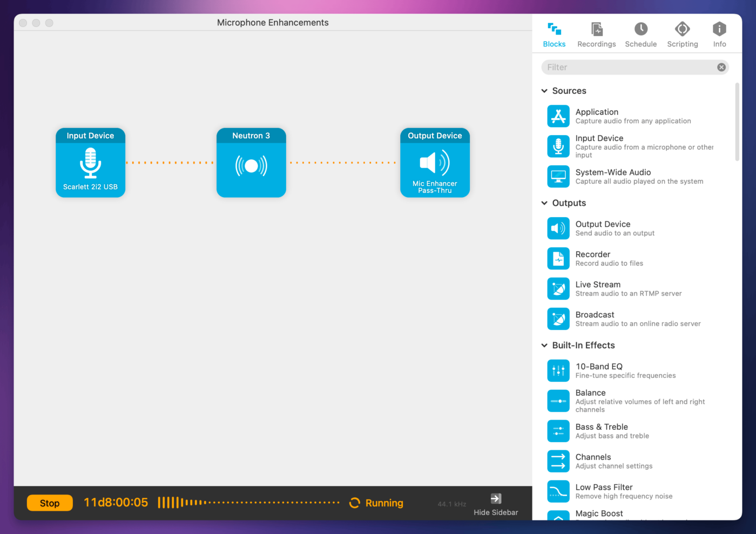Collapse the Outputs section

tap(544, 203)
